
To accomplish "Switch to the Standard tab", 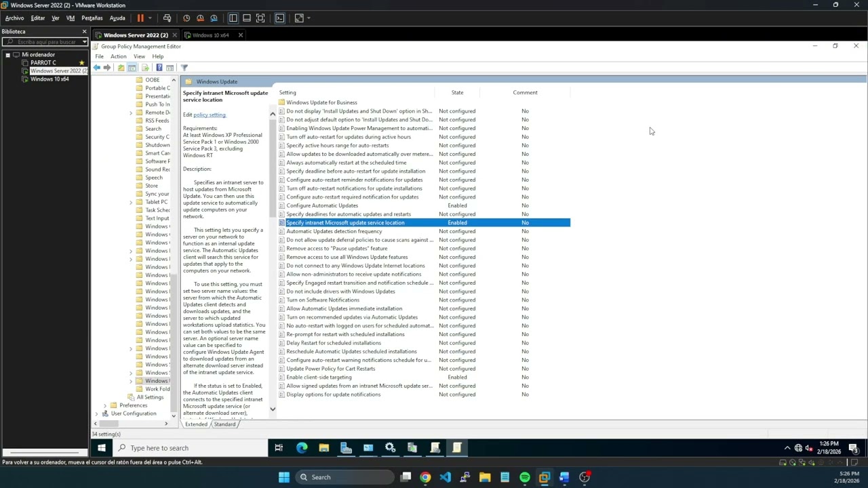I will pyautogui.click(x=224, y=424).
